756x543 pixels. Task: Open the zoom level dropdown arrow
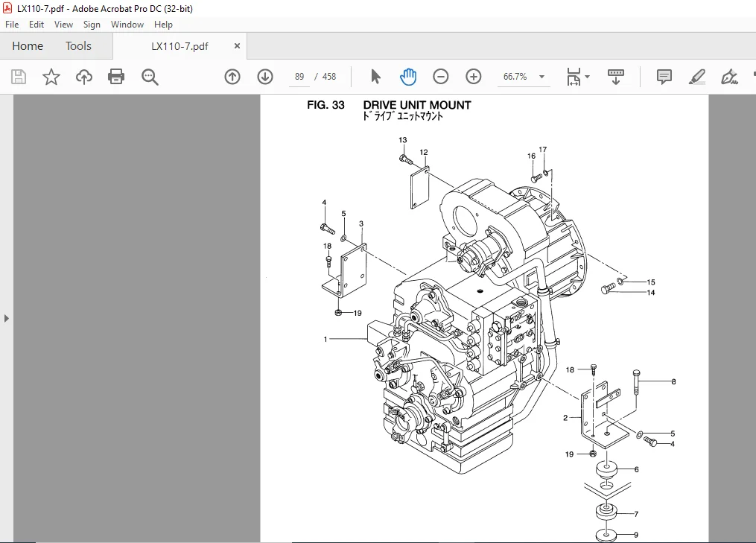(542, 77)
